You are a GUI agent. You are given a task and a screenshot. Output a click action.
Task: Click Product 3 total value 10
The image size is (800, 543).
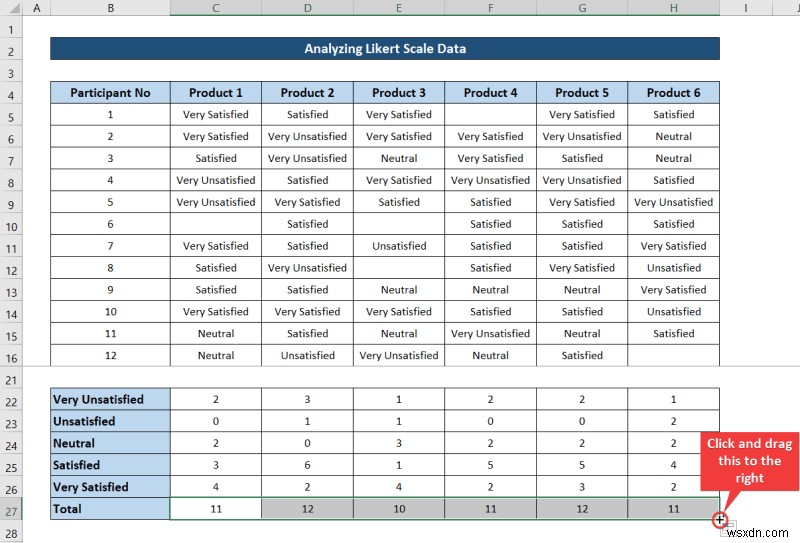pyautogui.click(x=399, y=509)
